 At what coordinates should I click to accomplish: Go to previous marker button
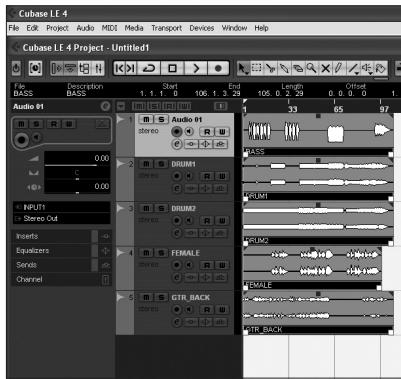(119, 68)
